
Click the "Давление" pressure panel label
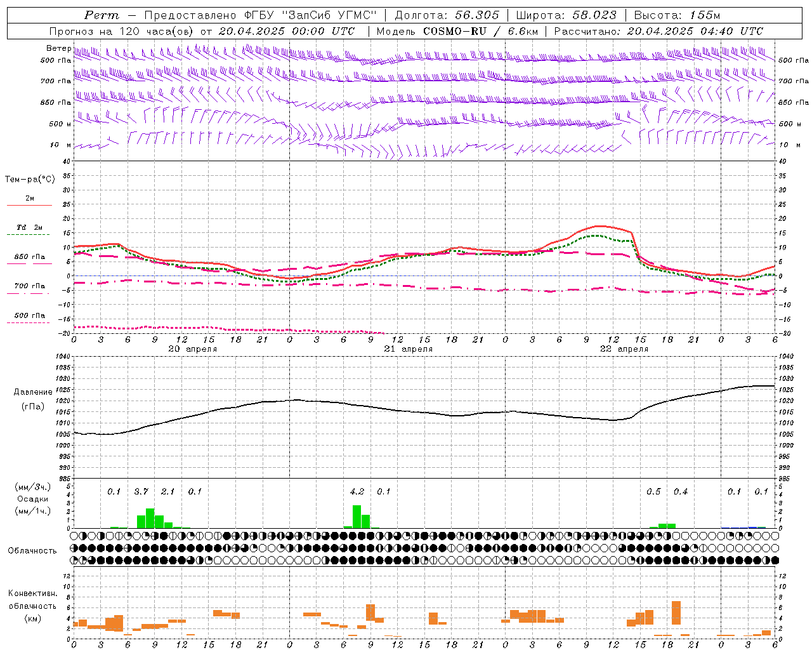(33, 392)
